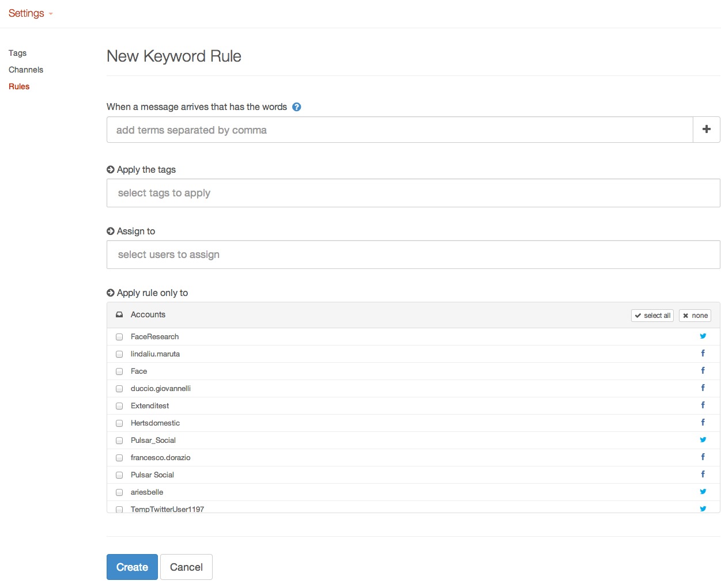Screen dimensions: 721x588
Task: Open the Settings dropdown menu
Action: 31,13
